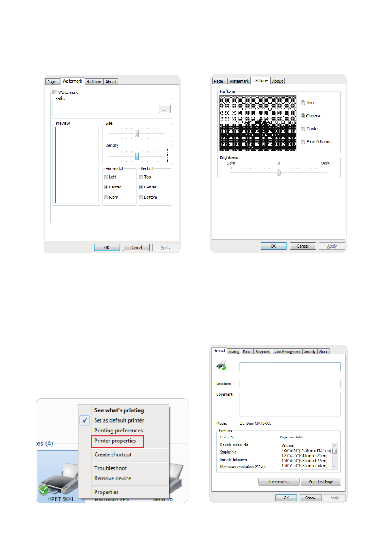Adjust the Brightness slider handle
Screen dimensions: 392x550
pos(279,172)
